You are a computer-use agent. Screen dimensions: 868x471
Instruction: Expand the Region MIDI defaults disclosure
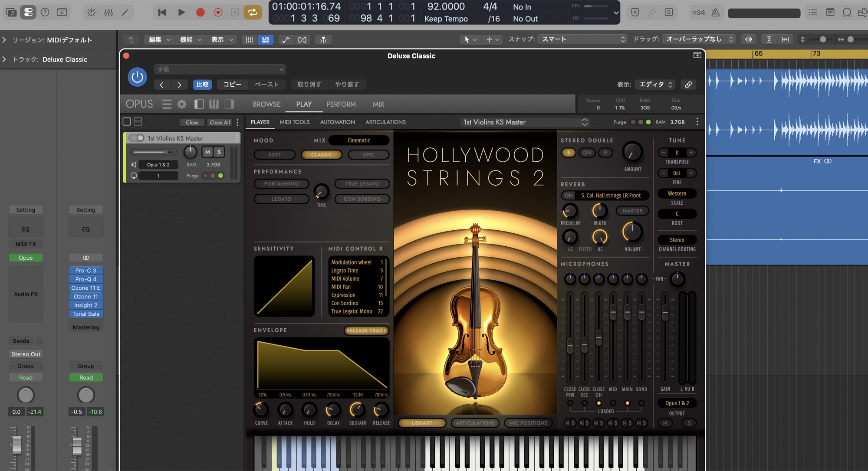[4, 40]
